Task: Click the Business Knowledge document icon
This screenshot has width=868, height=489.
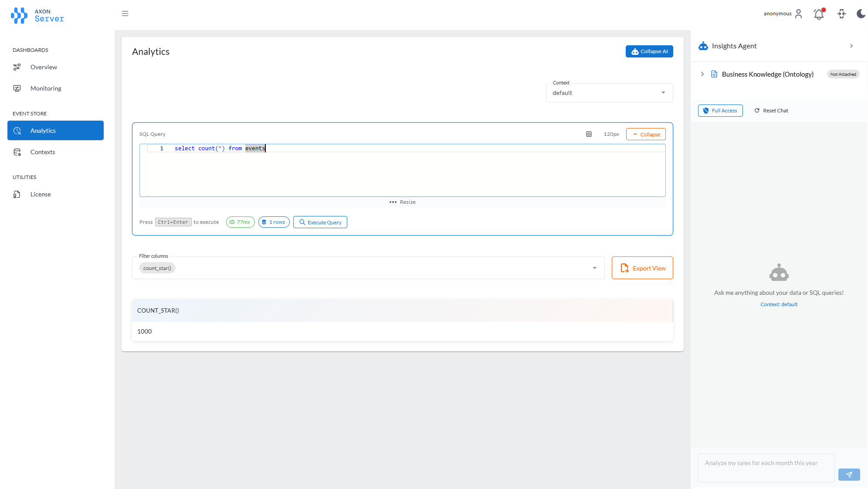Action: tap(714, 74)
